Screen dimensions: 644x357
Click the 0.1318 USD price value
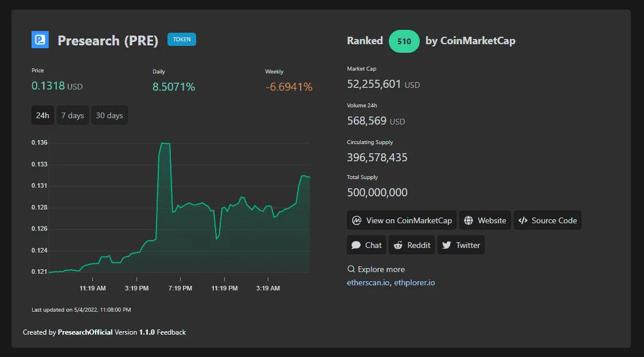pos(57,86)
